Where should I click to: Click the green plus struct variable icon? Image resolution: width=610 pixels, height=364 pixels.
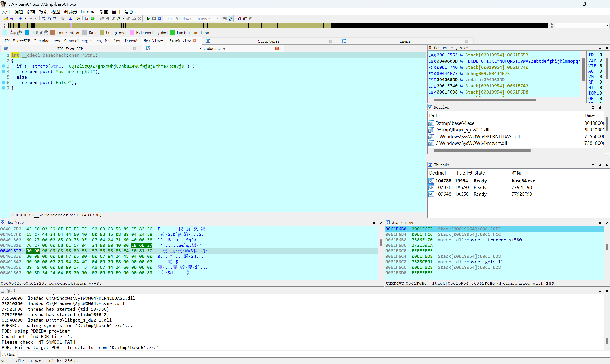click(x=119, y=19)
